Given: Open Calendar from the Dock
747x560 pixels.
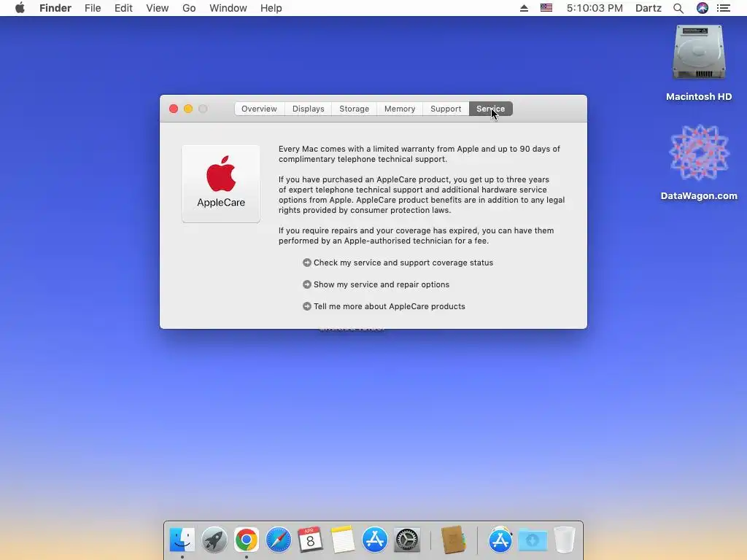Looking at the screenshot, I should (310, 540).
